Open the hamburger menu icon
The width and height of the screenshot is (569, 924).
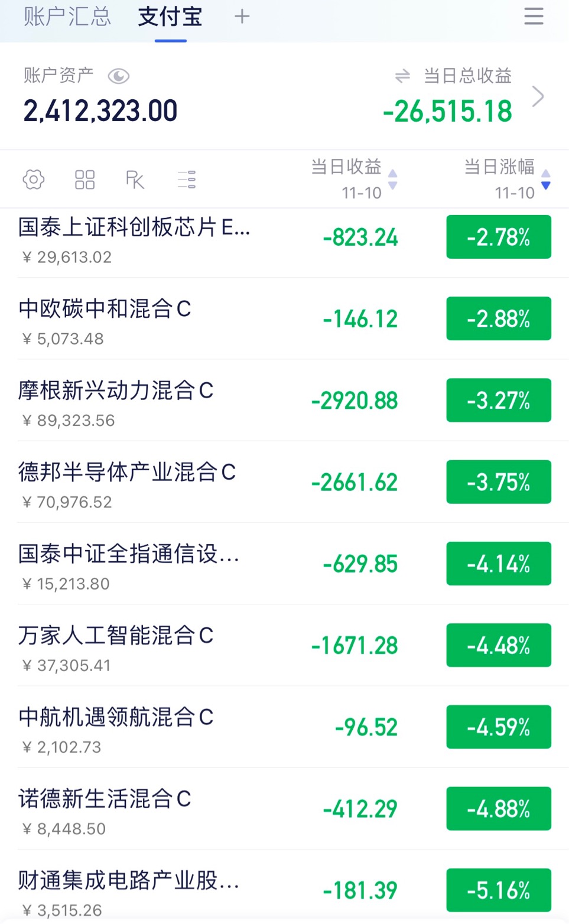[x=533, y=16]
